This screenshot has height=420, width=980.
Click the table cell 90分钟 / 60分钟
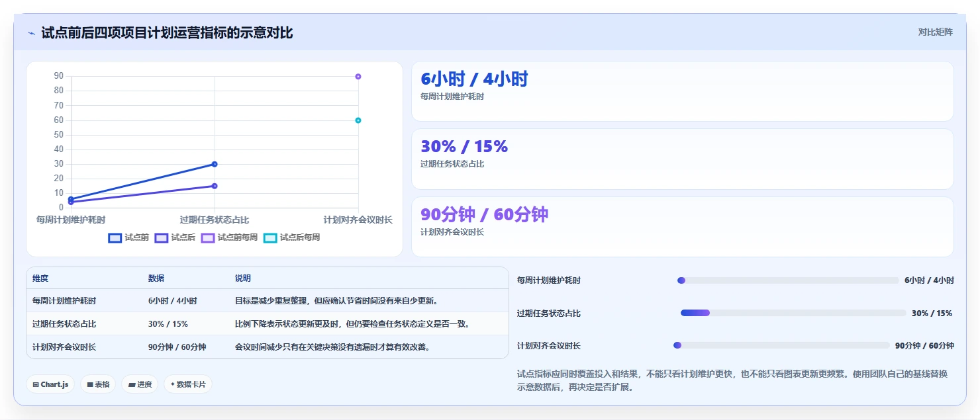click(x=177, y=347)
